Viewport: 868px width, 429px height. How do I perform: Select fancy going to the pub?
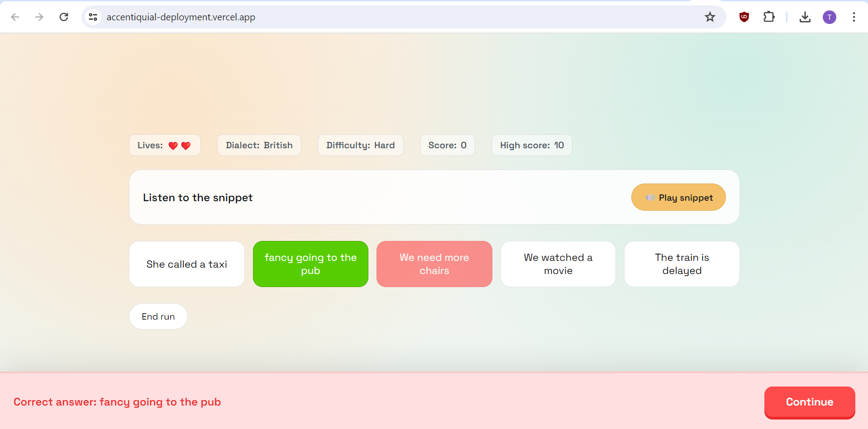pyautogui.click(x=310, y=264)
